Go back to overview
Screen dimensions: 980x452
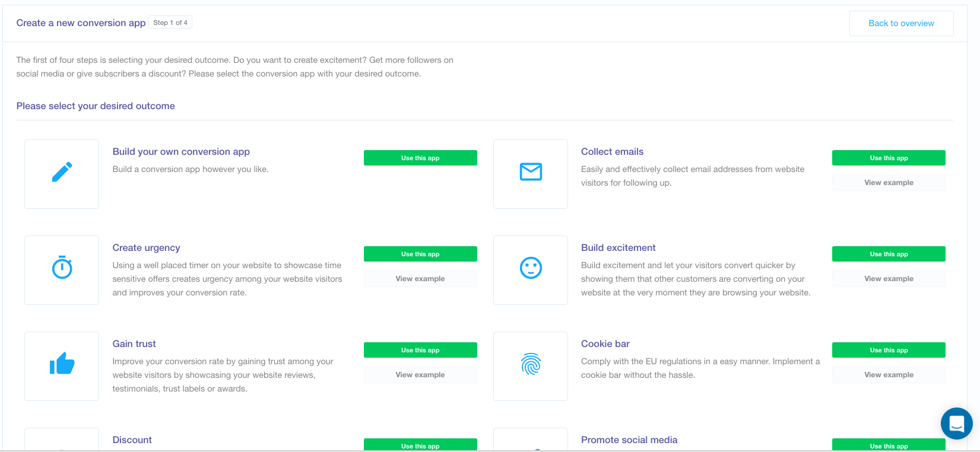coord(901,23)
